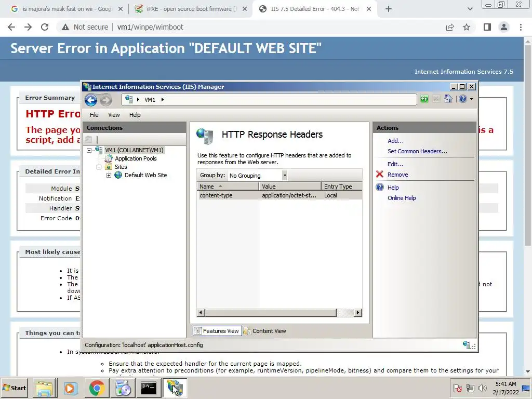
Task: Open the File menu in IIS Manager
Action: pos(94,115)
